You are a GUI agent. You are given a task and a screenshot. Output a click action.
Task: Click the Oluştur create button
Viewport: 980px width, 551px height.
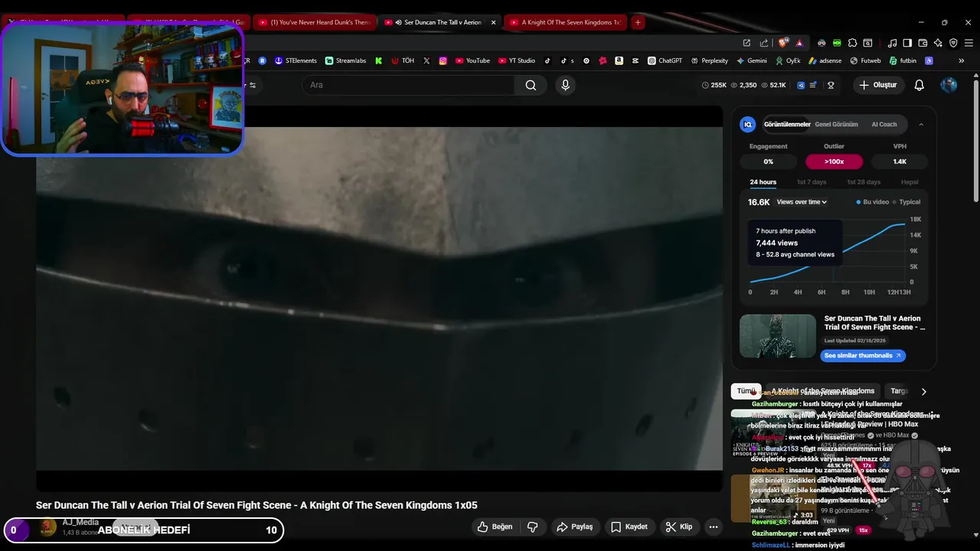[879, 85]
